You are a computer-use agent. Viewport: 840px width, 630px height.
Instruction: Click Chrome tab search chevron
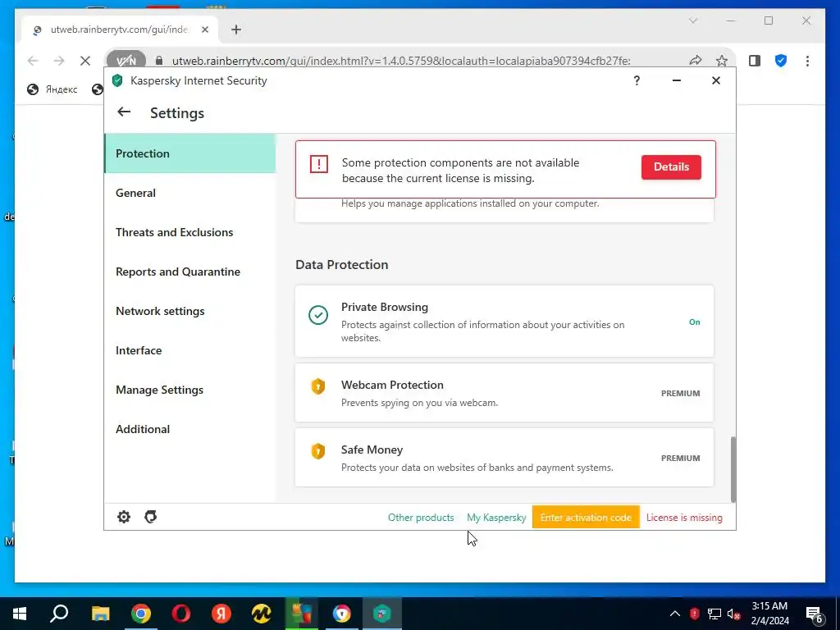pos(692,21)
